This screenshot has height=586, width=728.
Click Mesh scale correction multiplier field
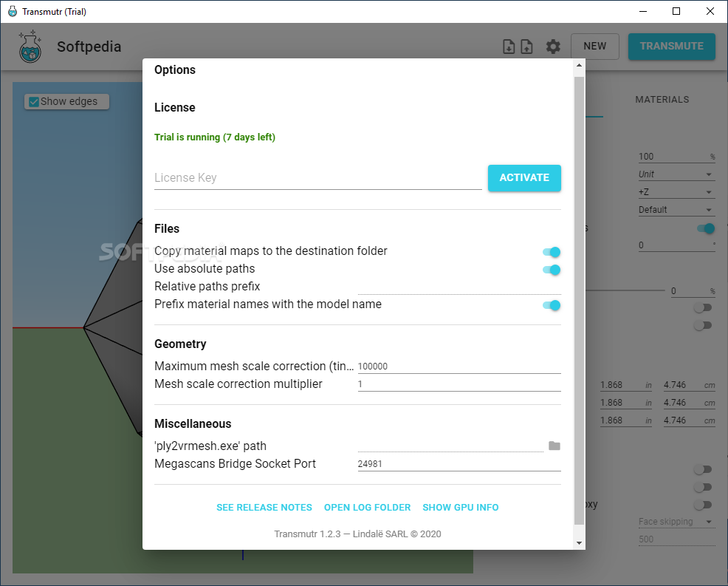(x=459, y=384)
